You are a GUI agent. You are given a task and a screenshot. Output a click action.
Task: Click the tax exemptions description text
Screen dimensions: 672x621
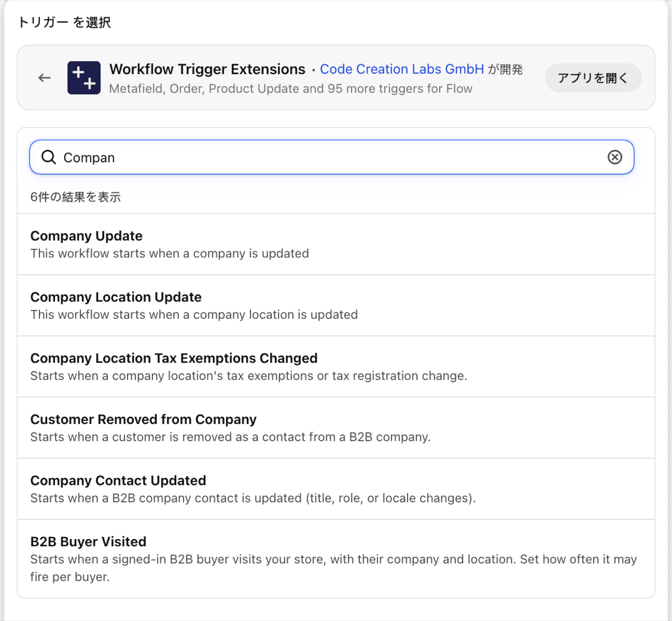[x=248, y=376]
